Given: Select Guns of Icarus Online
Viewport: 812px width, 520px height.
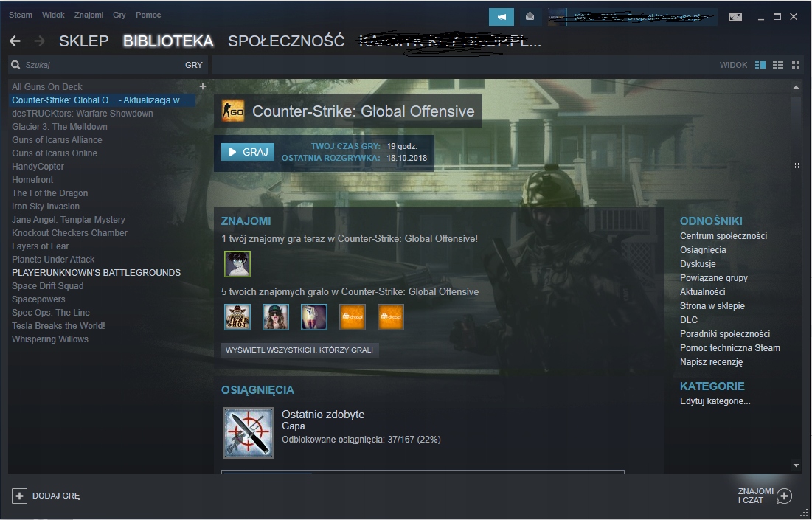Looking at the screenshot, I should coord(55,153).
